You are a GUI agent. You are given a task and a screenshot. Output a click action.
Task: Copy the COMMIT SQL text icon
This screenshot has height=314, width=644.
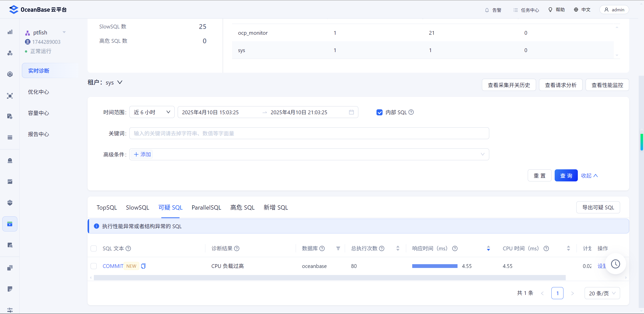[143, 266]
